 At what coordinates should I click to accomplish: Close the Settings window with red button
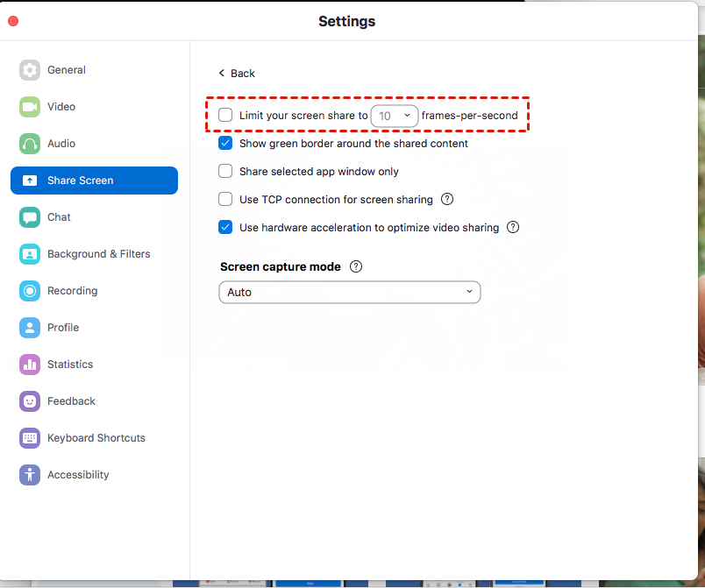click(13, 21)
